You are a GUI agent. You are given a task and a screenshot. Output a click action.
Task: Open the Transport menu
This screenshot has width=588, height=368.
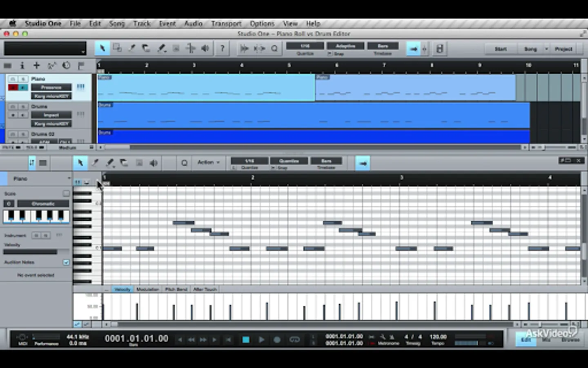pyautogui.click(x=226, y=24)
